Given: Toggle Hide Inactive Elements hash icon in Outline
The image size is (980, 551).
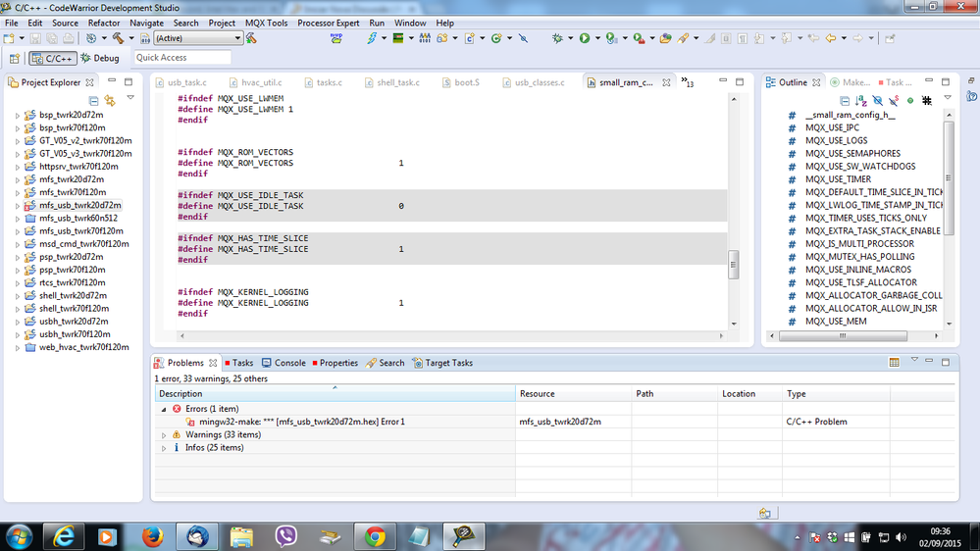Looking at the screenshot, I should click(x=927, y=100).
